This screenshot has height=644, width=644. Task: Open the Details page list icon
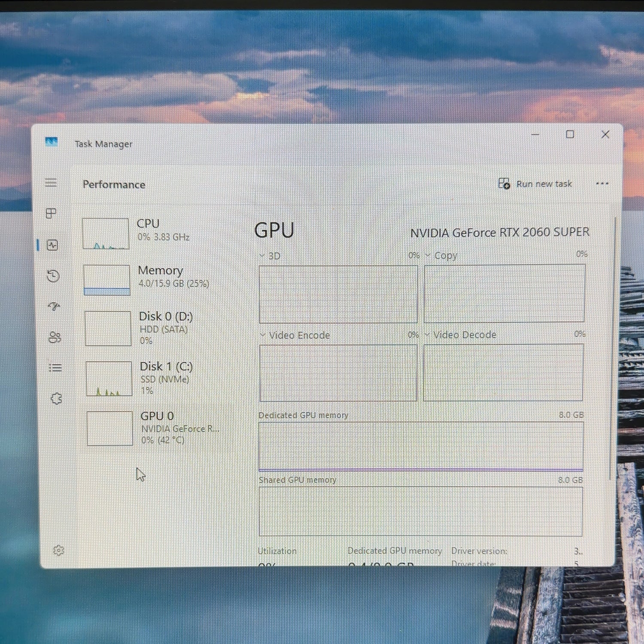[x=55, y=368]
